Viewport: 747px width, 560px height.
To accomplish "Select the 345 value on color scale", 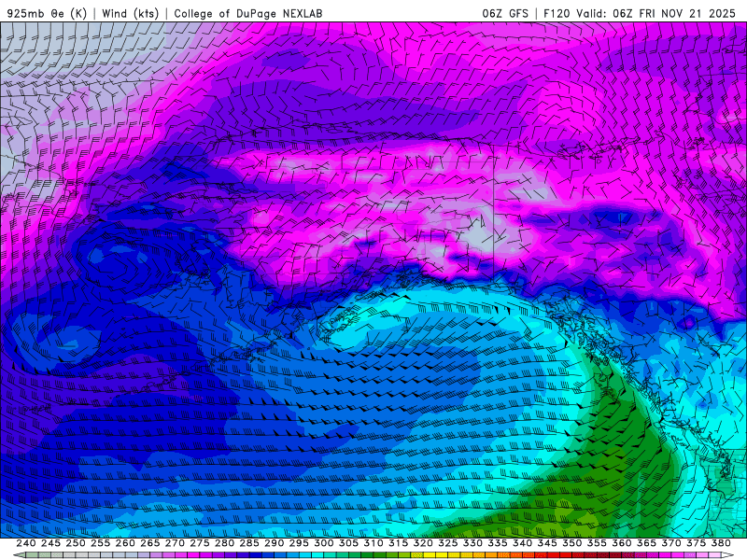I will coord(547,543).
